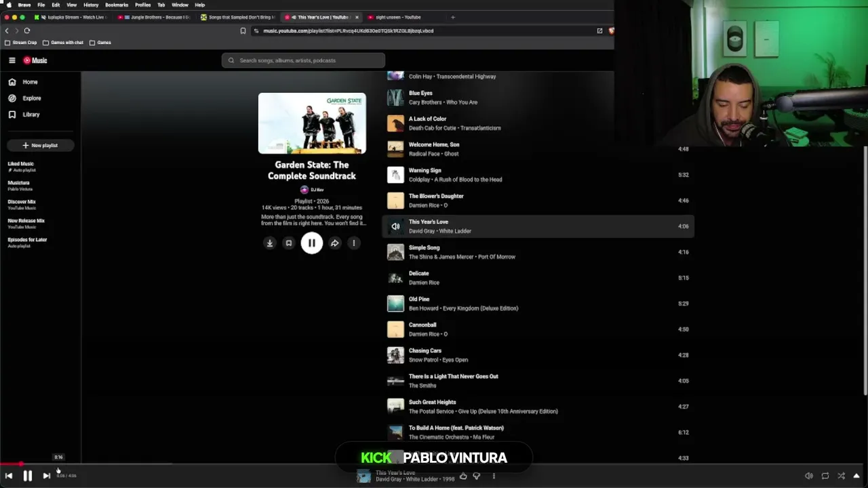This screenshot has height=488, width=868.
Task: Create a New playlist
Action: pyautogui.click(x=40, y=146)
